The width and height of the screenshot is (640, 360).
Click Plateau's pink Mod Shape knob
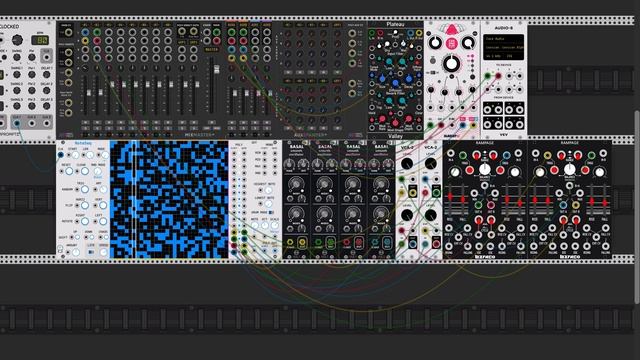pos(396,123)
